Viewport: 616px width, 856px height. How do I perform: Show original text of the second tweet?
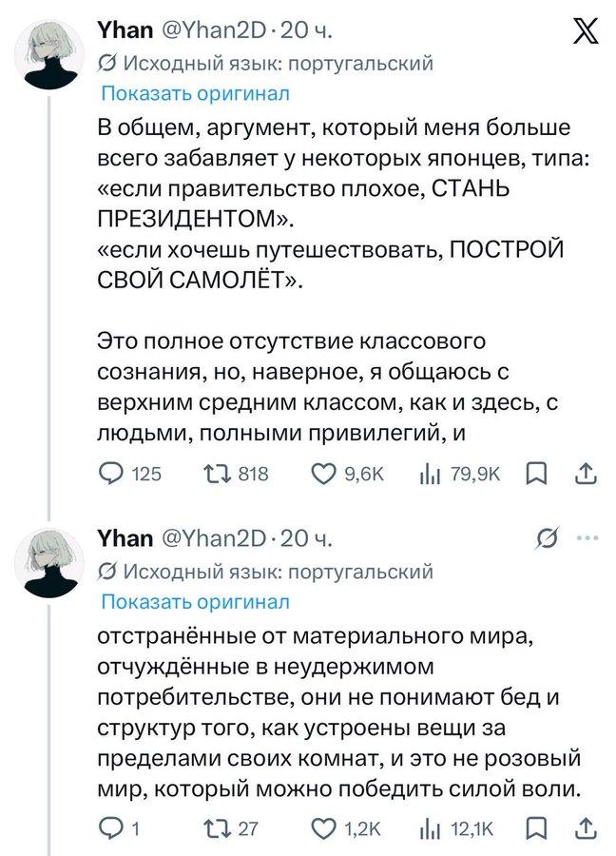pyautogui.click(x=195, y=601)
